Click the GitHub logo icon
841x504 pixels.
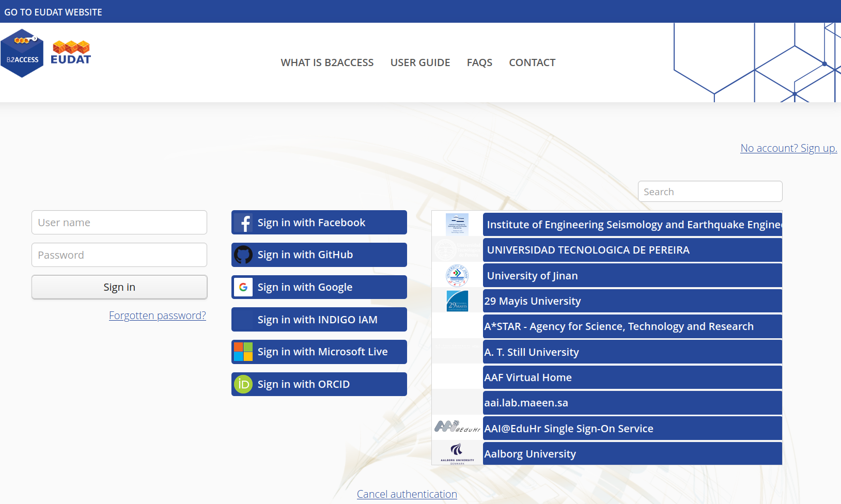tap(243, 255)
